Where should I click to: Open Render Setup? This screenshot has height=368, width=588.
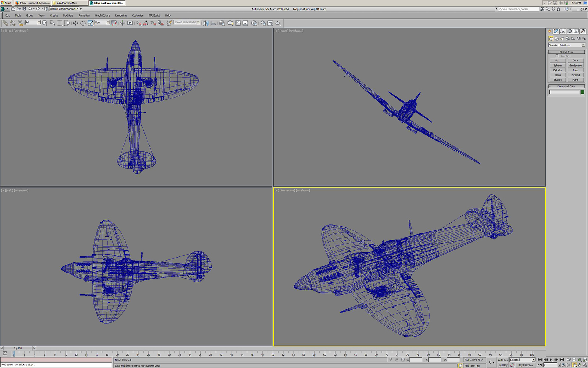click(263, 23)
